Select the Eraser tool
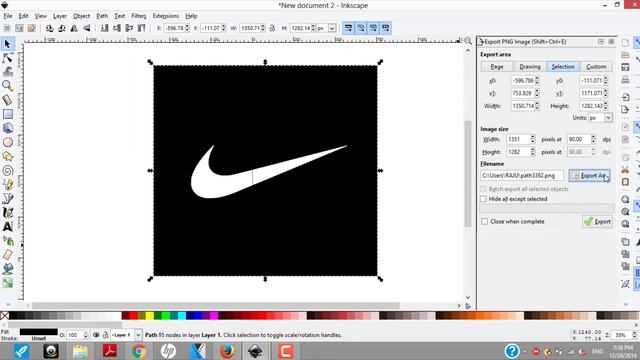This screenshot has width=640, height=360. pos(7,255)
